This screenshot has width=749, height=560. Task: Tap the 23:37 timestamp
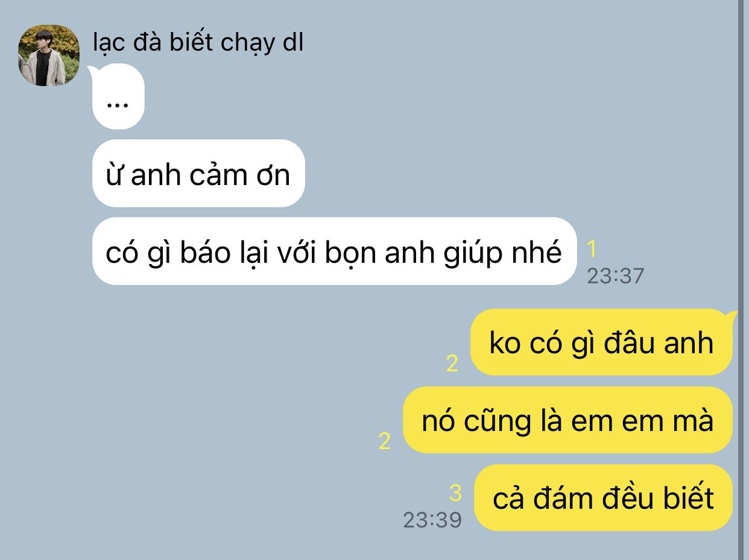pos(615,276)
